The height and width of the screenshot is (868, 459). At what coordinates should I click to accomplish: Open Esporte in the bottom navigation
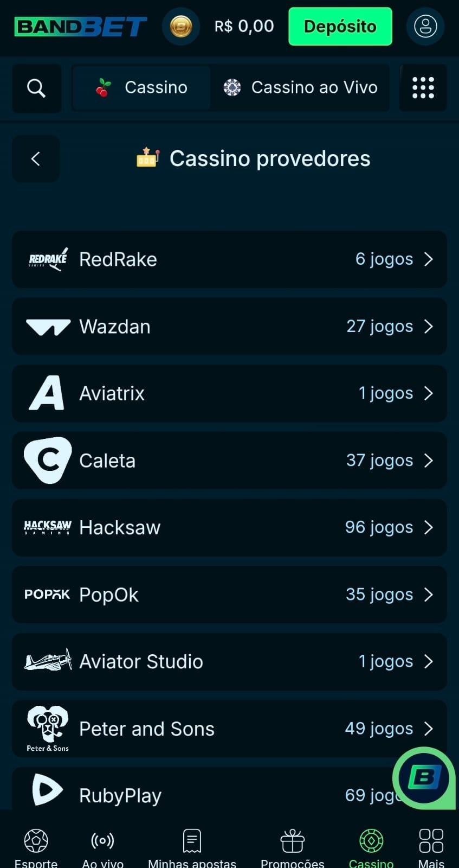tap(36, 847)
